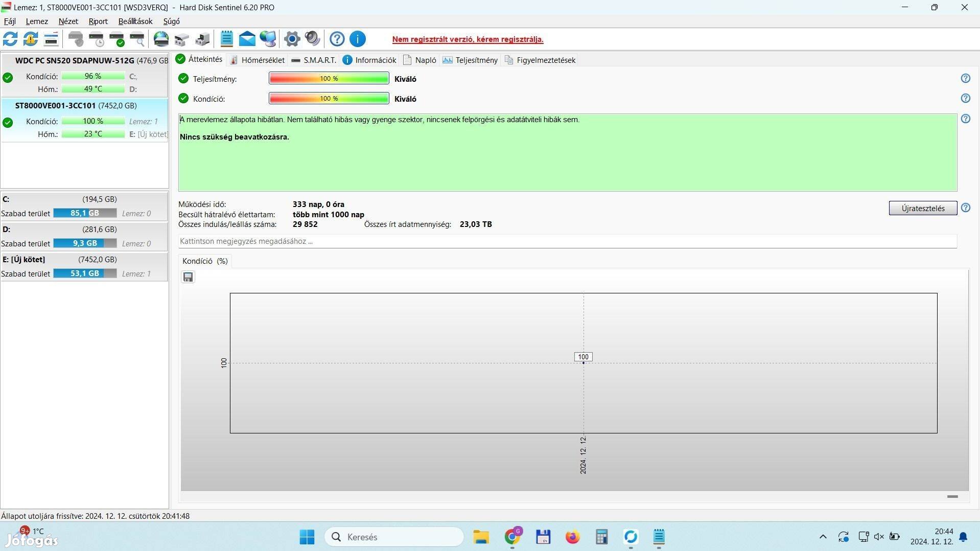Open the blue notepad report icon in toolbar

[227, 39]
